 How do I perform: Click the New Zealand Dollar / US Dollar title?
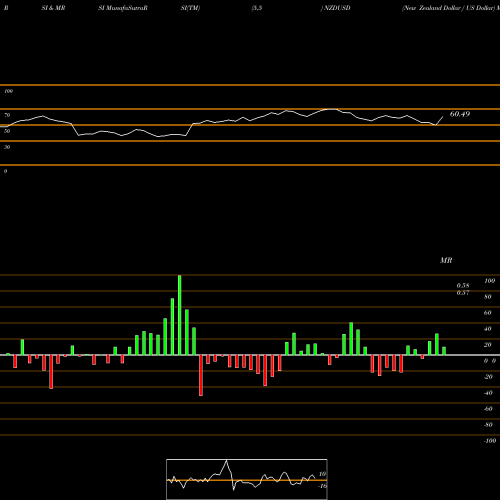449,8
